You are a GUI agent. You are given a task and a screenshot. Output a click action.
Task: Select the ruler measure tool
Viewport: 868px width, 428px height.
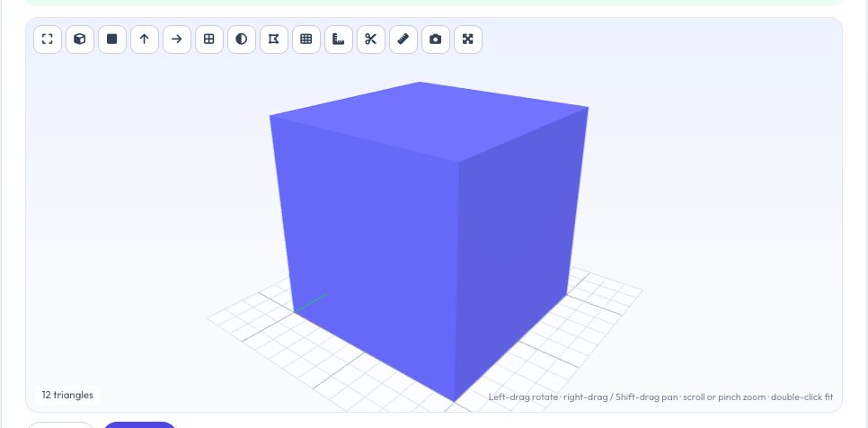point(403,40)
